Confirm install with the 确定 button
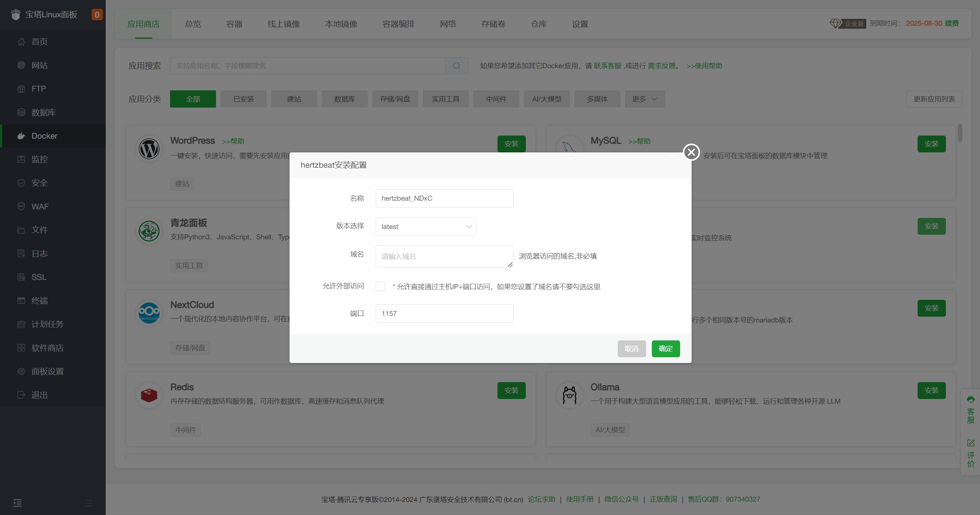This screenshot has height=515, width=980. coord(666,349)
